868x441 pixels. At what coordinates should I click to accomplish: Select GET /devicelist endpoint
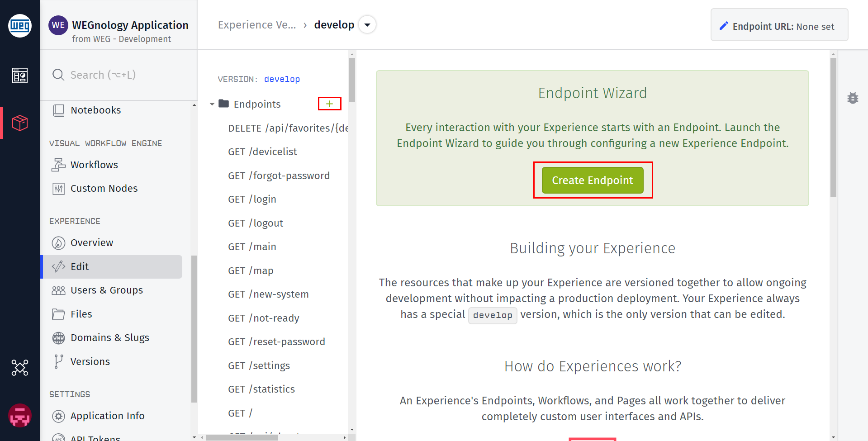[262, 152]
